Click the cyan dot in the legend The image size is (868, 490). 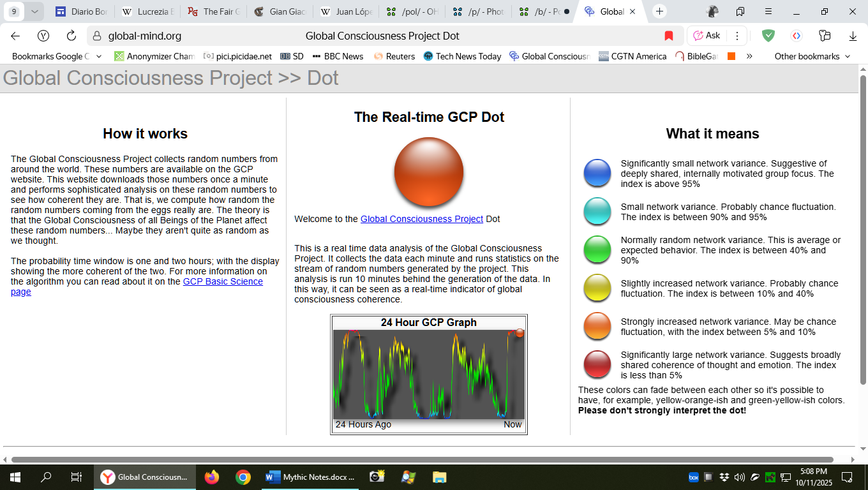pos(597,211)
